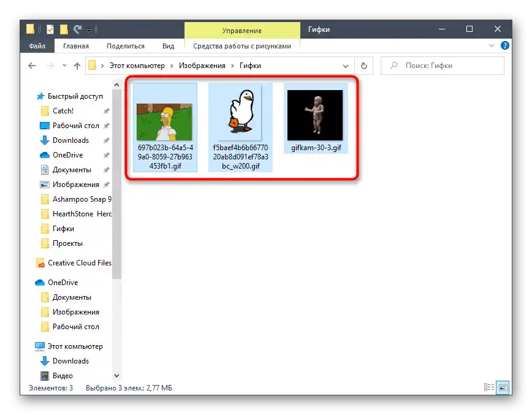Open Downloads under Этот компьютер
Screen dimensions: 532x415
(x=70, y=360)
